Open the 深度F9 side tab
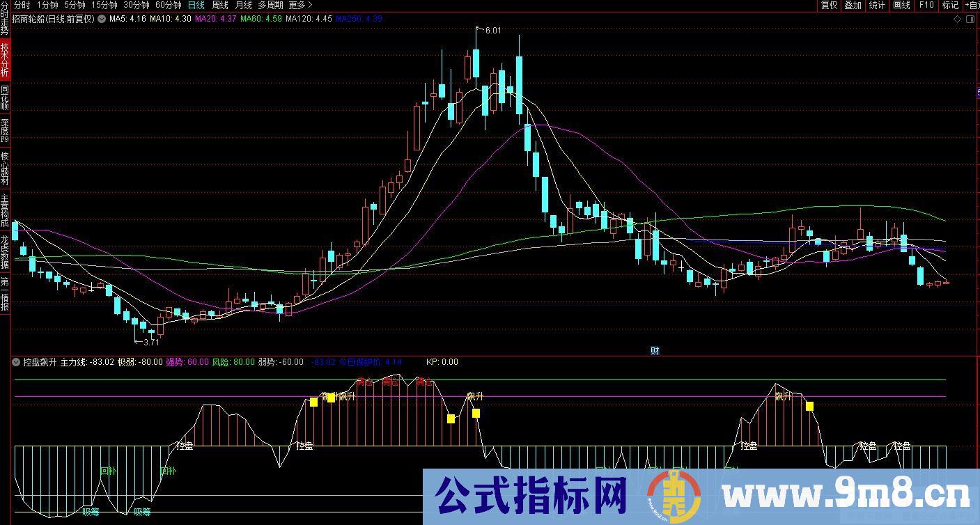This screenshot has width=980, height=525. click(5, 131)
